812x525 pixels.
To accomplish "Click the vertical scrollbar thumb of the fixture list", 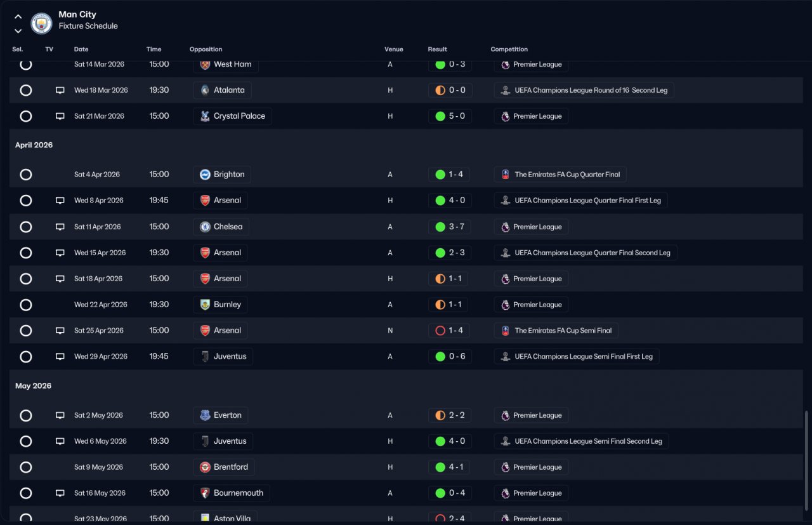I will pos(807,462).
